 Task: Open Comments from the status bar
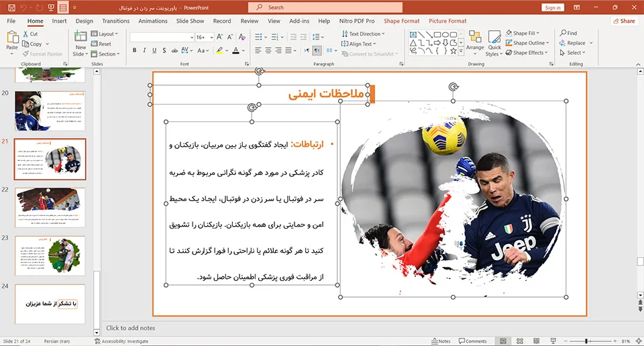click(473, 341)
